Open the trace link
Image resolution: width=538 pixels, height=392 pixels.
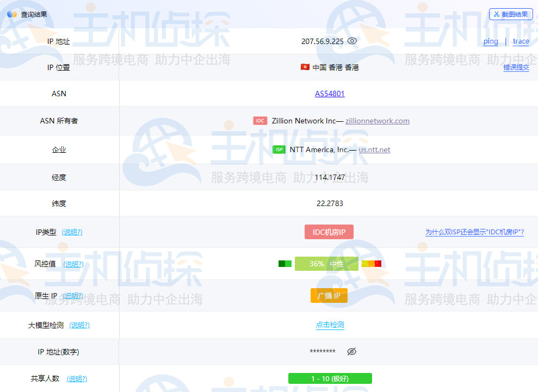point(521,41)
